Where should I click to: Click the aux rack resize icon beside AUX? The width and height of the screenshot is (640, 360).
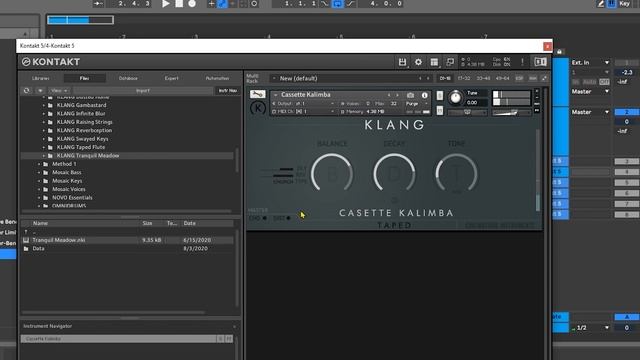(x=544, y=78)
